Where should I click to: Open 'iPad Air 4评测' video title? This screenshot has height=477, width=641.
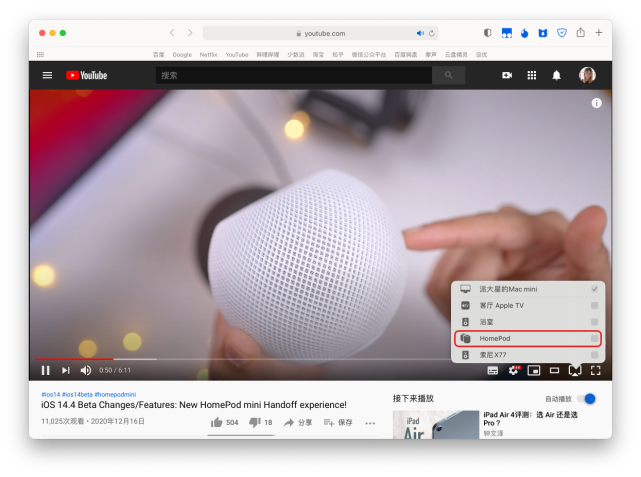click(x=530, y=419)
